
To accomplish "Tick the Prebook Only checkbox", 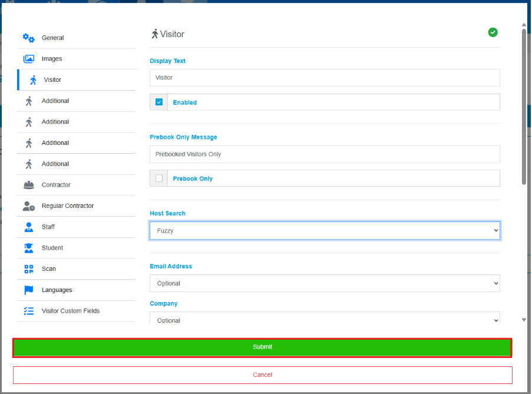I will tap(159, 178).
